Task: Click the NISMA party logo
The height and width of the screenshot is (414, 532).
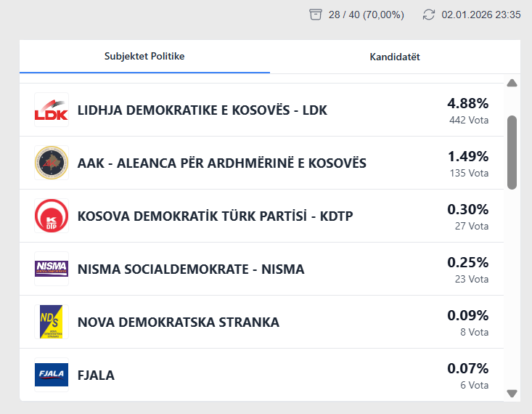Action: (x=52, y=269)
